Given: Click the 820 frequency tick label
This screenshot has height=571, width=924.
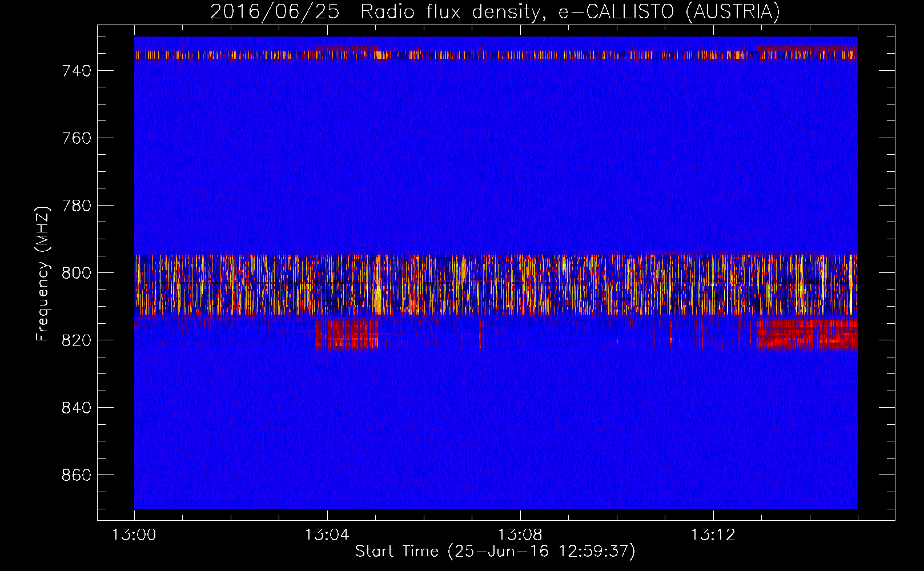Looking at the screenshot, I should click(77, 340).
